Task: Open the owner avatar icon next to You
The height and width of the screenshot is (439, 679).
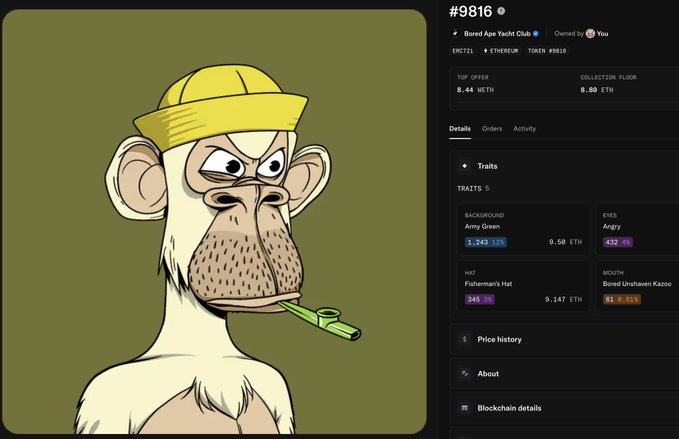Action: coord(590,33)
